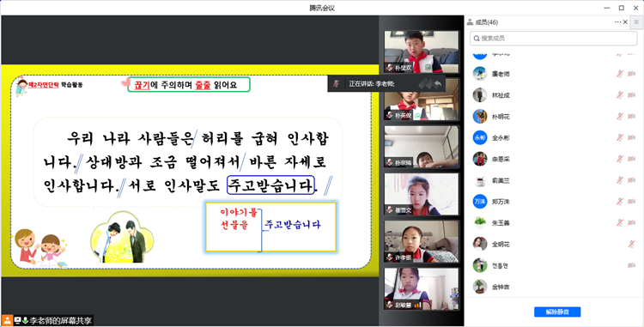Click green microphone icon beside screen share label

(x=25, y=320)
